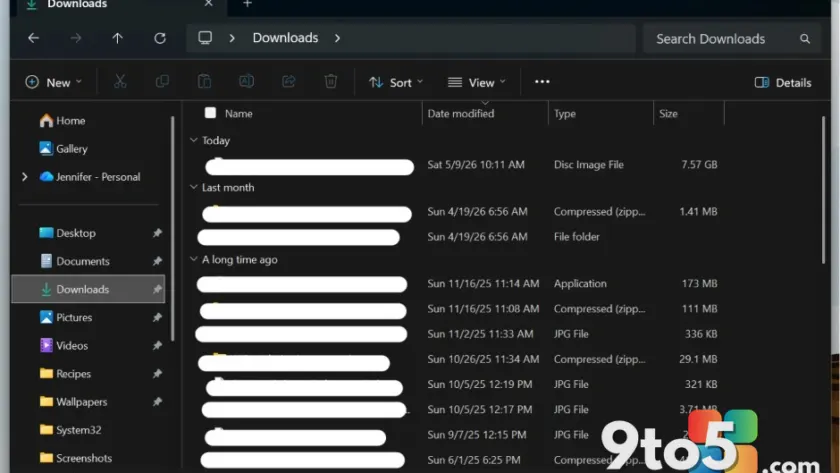Screen dimensions: 840x473
Task: Sort by Date modified column header
Action: click(x=461, y=113)
